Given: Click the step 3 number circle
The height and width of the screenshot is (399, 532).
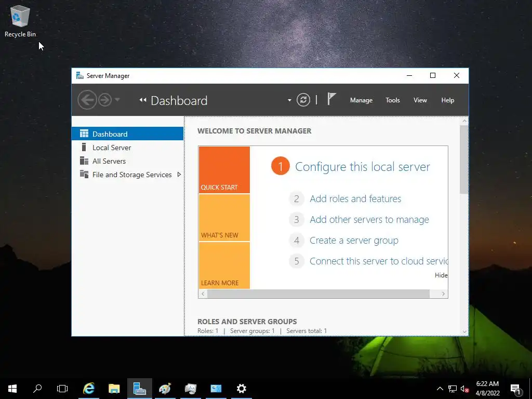Looking at the screenshot, I should click(x=297, y=220).
